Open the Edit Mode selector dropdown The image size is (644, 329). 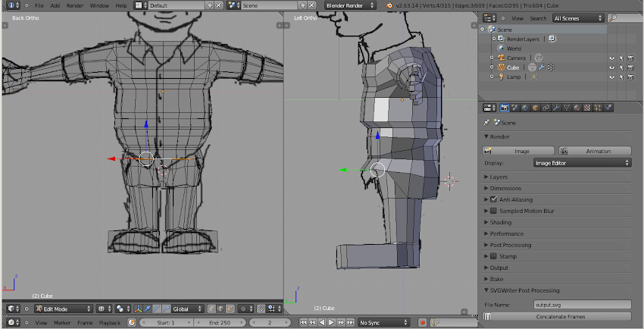coord(63,309)
